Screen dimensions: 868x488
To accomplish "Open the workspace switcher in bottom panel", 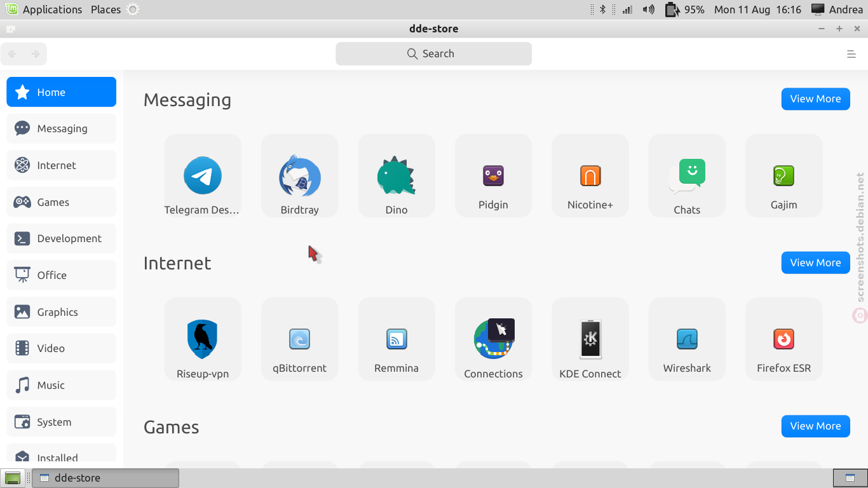I will pyautogui.click(x=850, y=478).
